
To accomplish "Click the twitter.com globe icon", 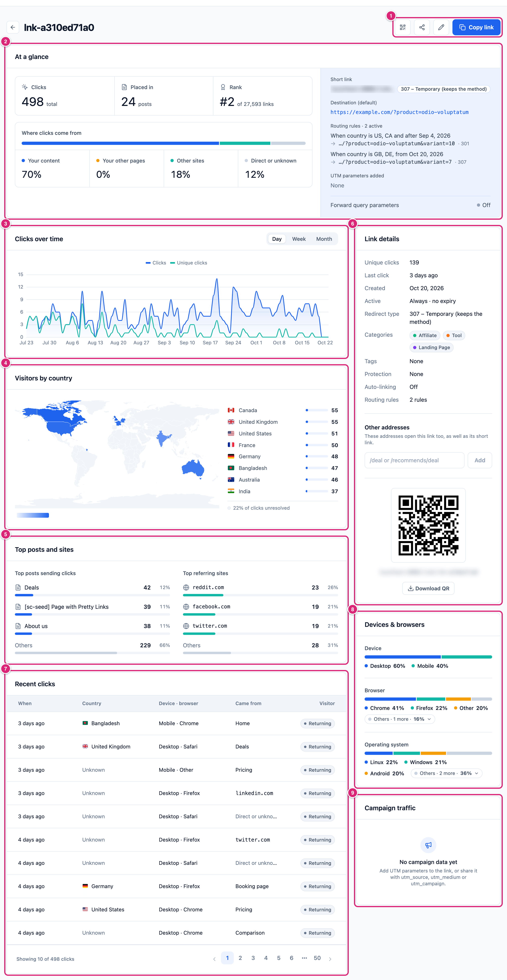I will (186, 626).
